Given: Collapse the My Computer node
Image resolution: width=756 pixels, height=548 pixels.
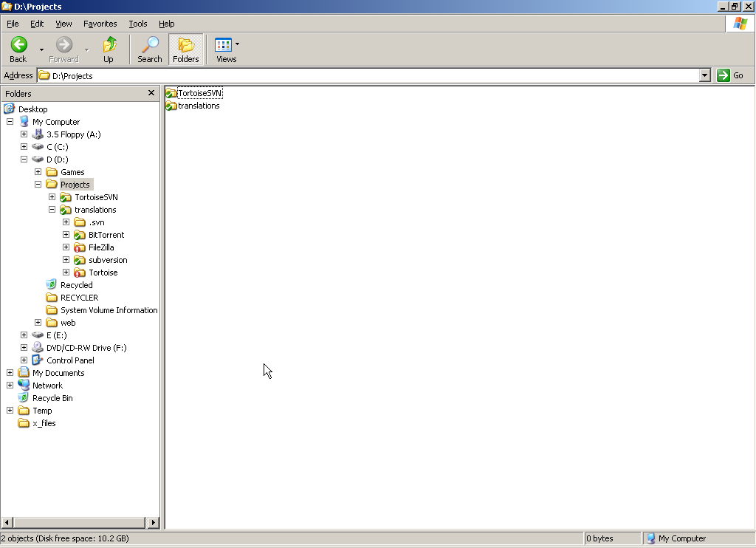Looking at the screenshot, I should 10,122.
